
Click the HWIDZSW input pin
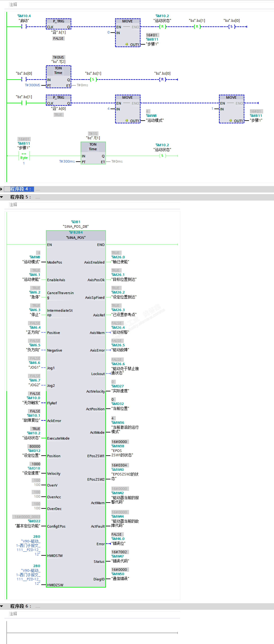[55, 585]
